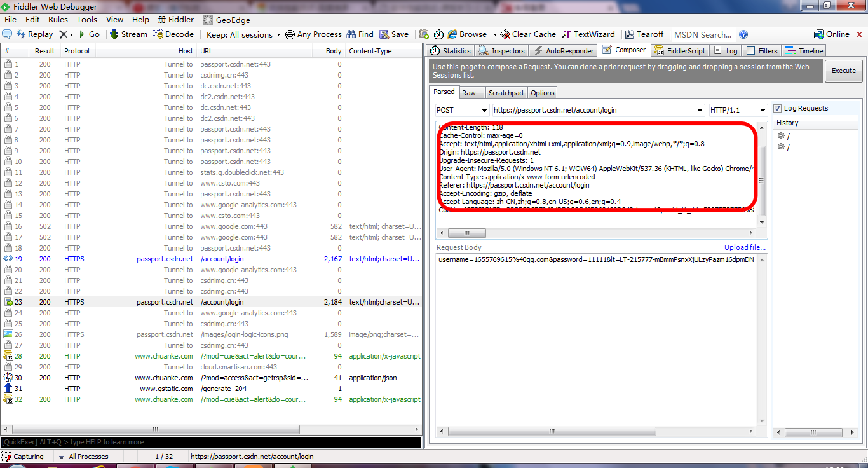The image size is (868, 468).
Task: Execute the composed request
Action: coord(844,71)
